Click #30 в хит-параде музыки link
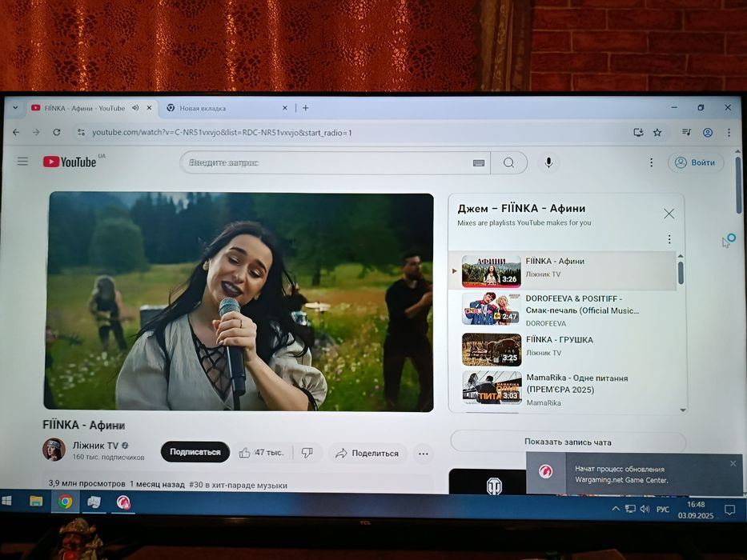 (239, 486)
